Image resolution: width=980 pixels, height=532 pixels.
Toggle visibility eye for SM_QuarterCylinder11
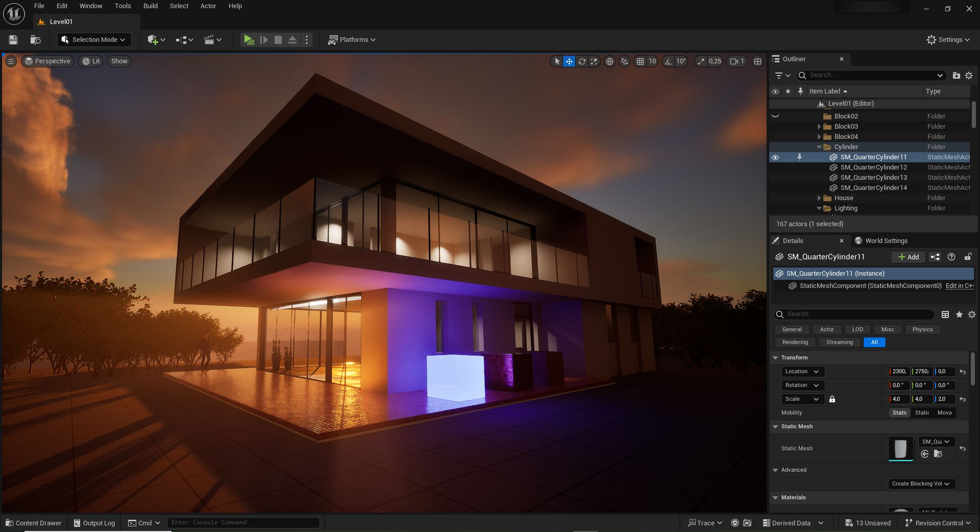775,157
